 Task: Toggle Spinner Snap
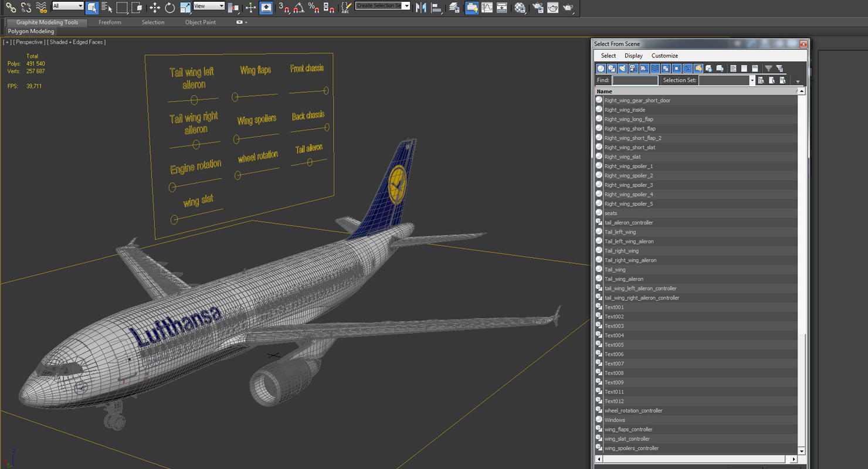point(329,8)
